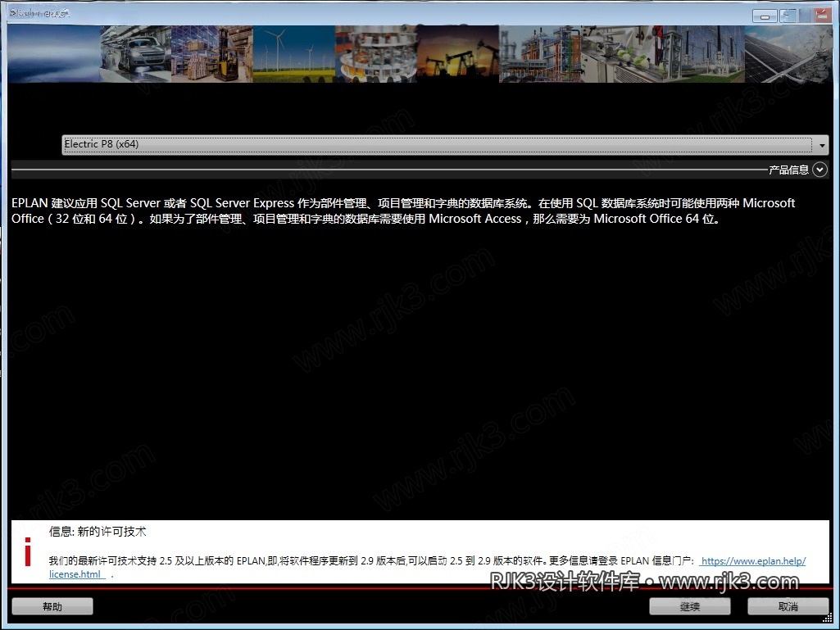840x630 pixels.
Task: Click the oil pump sunset banner image
Action: coord(458,54)
